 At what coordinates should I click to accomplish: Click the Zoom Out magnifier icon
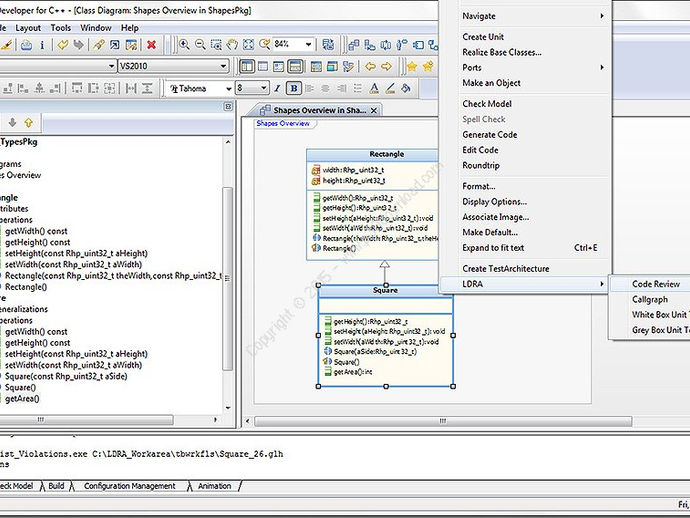pyautogui.click(x=200, y=44)
